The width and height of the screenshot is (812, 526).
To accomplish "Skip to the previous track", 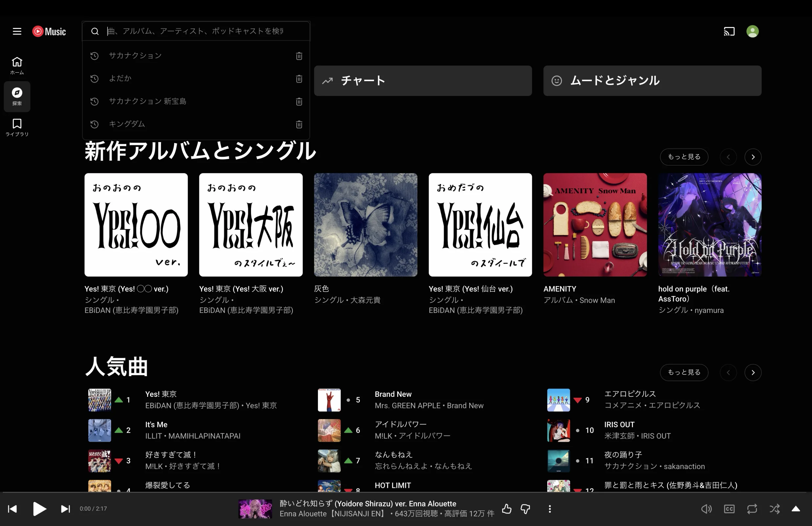I will 12,509.
